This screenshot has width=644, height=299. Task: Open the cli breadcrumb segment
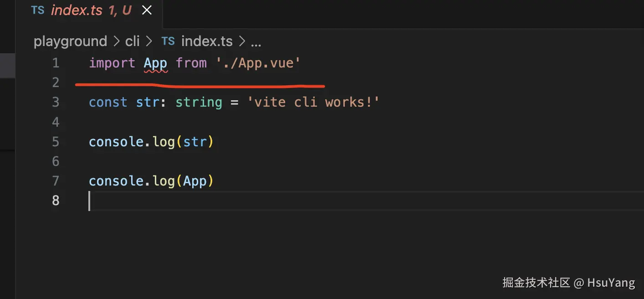pos(132,41)
